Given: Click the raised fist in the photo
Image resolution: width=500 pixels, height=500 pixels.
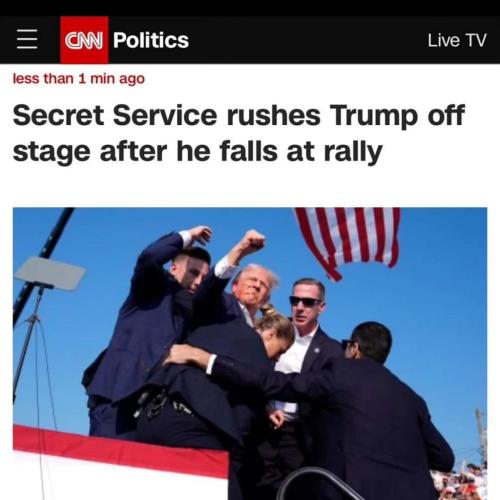Looking at the screenshot, I should tap(253, 241).
